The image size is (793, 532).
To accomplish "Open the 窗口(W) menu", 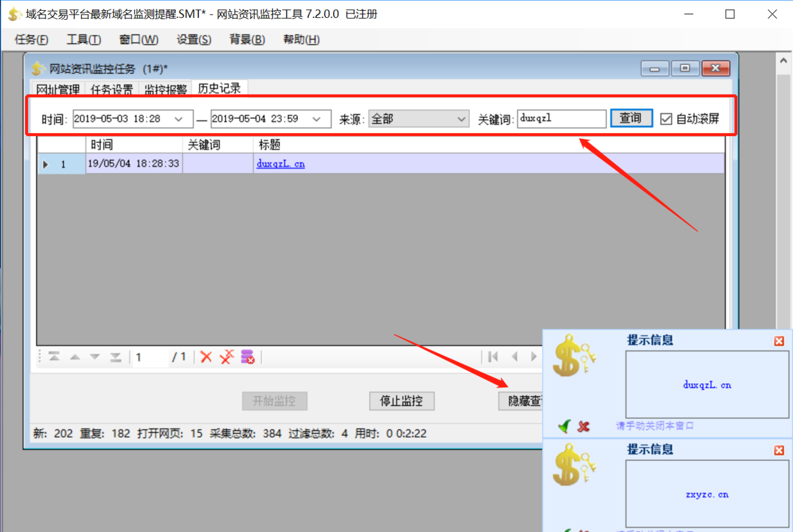I will [x=139, y=40].
